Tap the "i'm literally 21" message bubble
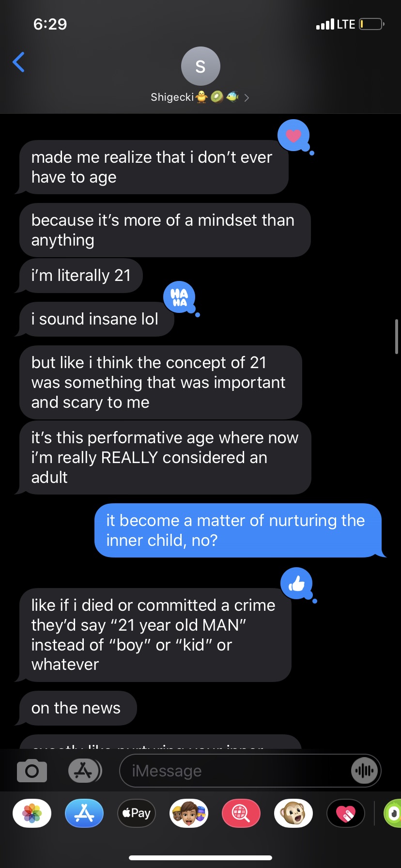The width and height of the screenshot is (401, 868). pos(81,276)
